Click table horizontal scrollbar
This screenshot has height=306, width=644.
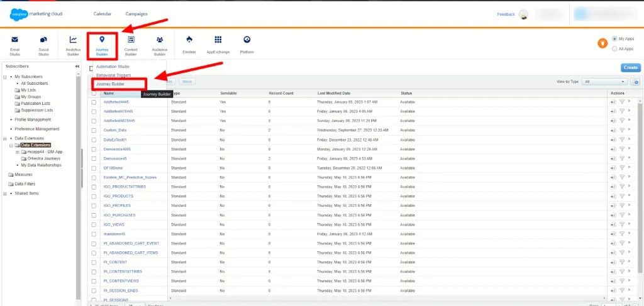386,298
